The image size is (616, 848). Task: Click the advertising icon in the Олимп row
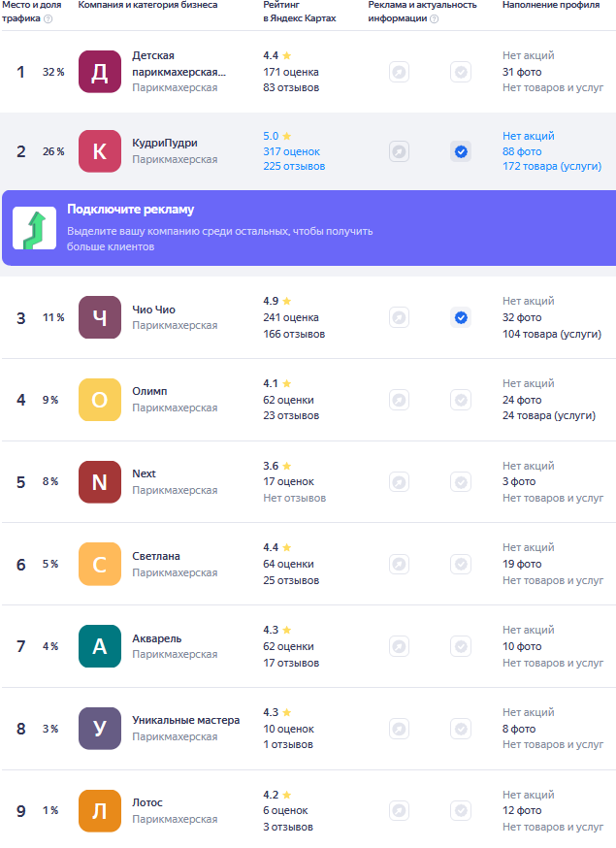click(x=399, y=400)
